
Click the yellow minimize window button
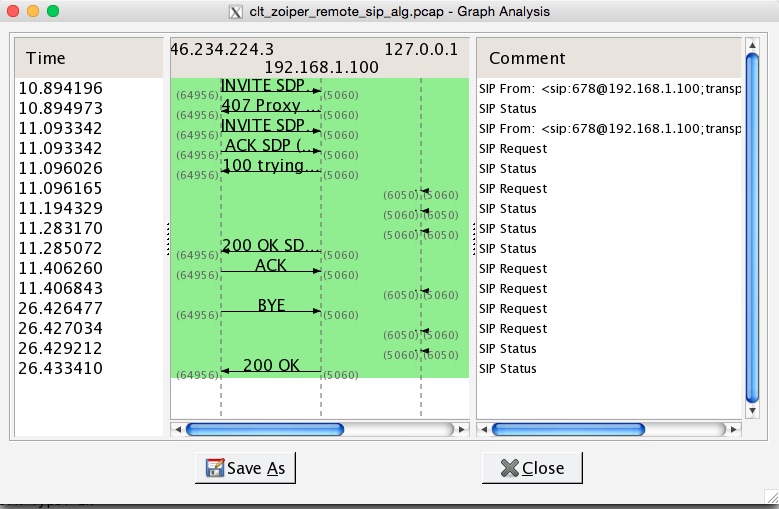(33, 12)
